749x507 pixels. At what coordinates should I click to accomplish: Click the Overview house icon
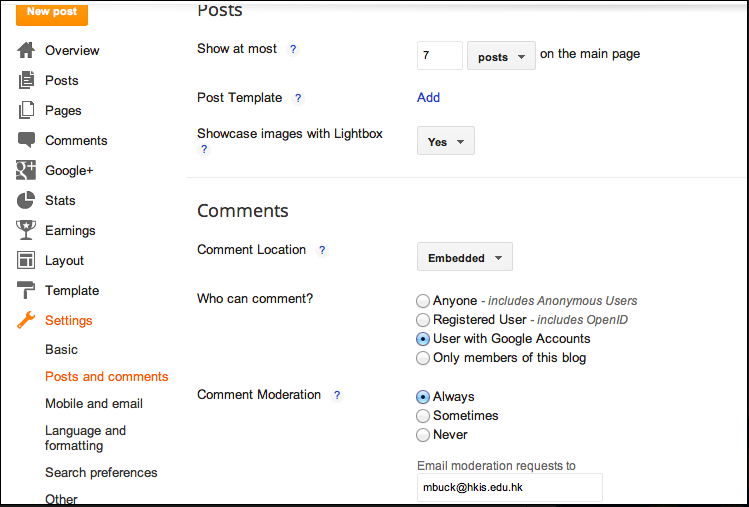26,50
